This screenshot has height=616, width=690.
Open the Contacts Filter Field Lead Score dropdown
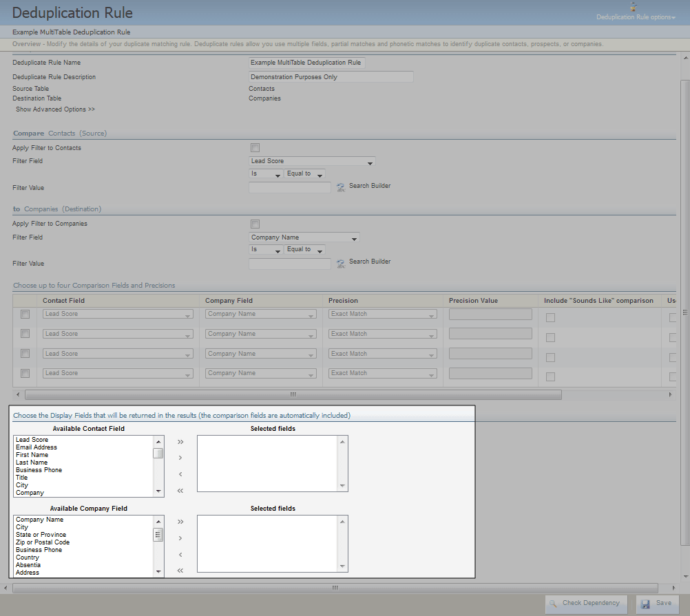(x=311, y=161)
